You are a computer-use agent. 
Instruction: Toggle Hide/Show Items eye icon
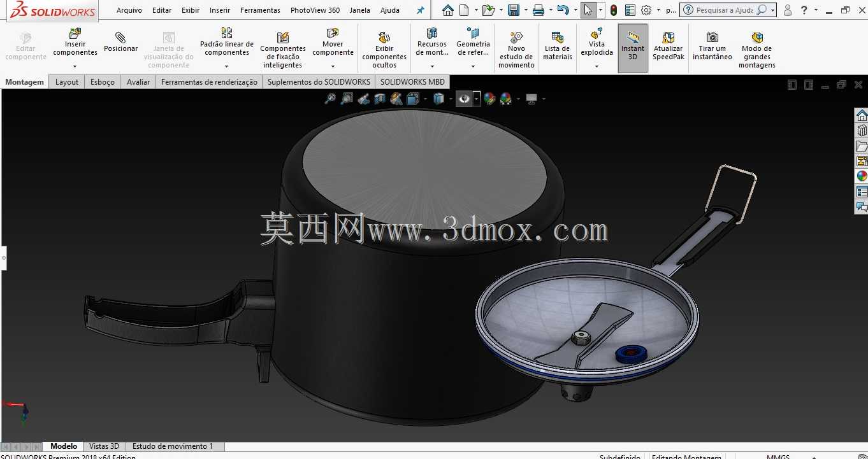click(x=464, y=99)
